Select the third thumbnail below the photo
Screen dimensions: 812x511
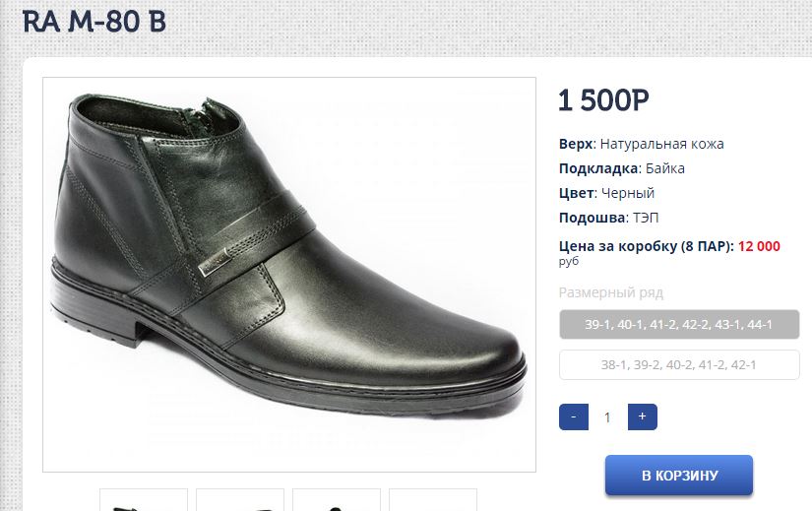(337, 500)
